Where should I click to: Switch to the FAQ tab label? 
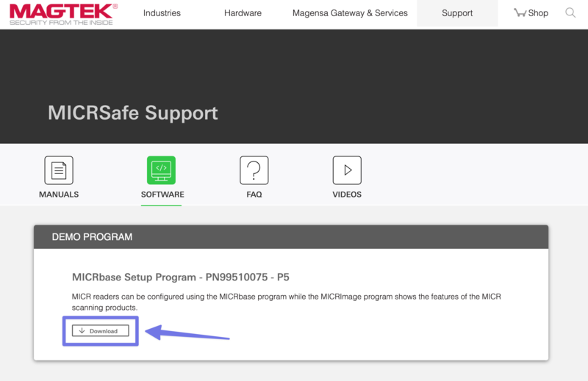[x=254, y=195]
